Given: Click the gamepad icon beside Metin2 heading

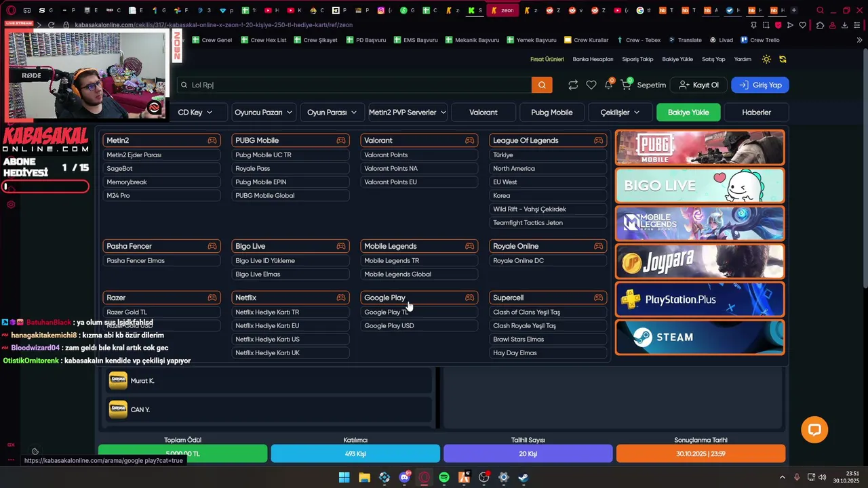Looking at the screenshot, I should tap(212, 140).
